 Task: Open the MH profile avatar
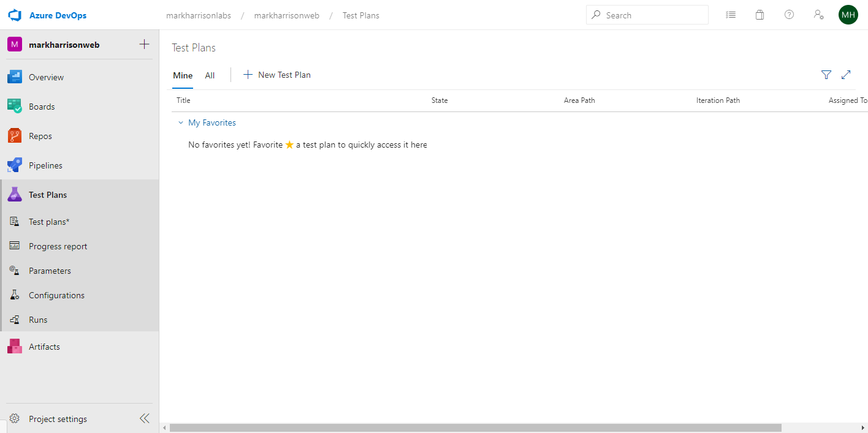point(848,15)
